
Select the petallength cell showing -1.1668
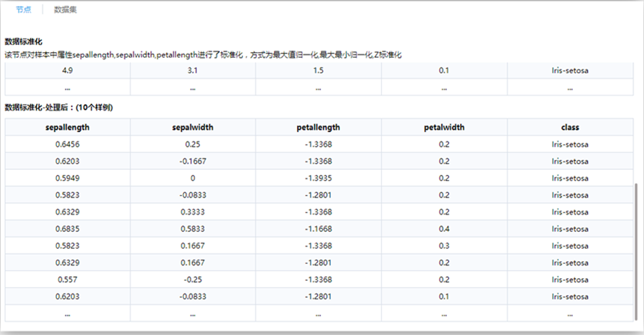click(x=318, y=229)
